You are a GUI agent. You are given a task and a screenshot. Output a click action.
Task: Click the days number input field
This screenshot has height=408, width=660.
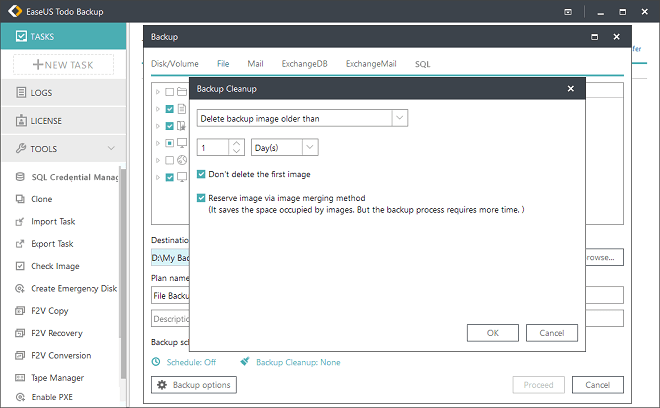(213, 147)
